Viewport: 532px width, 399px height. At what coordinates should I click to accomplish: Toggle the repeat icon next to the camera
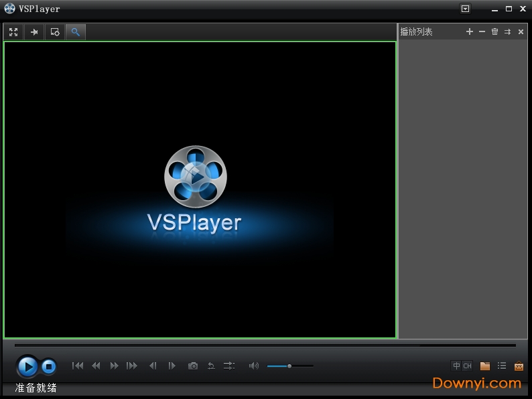click(x=211, y=366)
